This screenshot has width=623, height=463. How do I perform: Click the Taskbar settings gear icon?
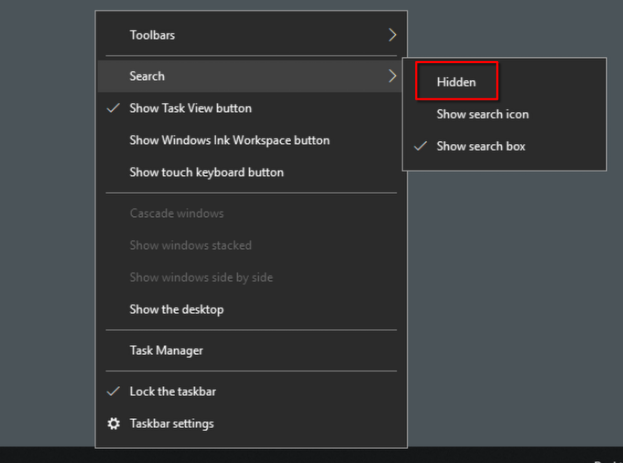tap(114, 424)
